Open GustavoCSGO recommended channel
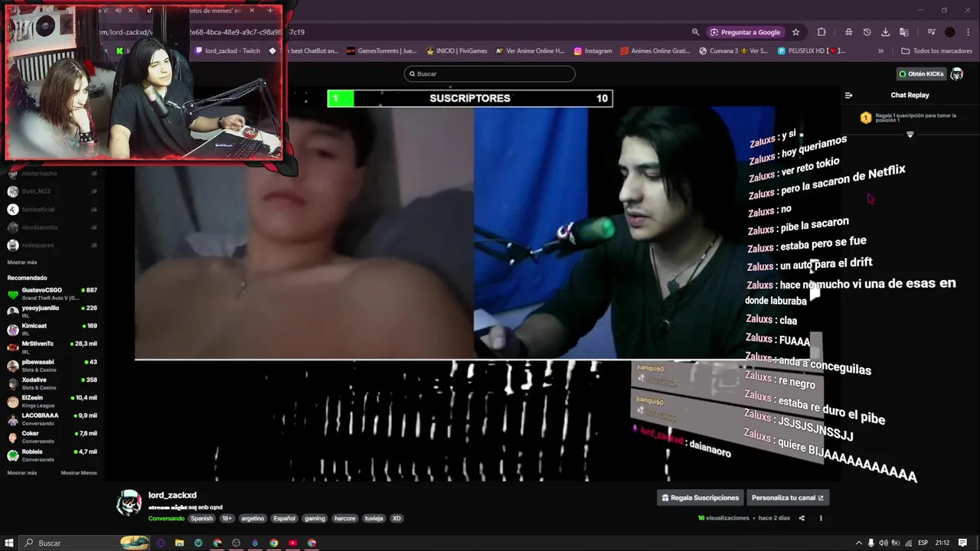Viewport: 980px width, 551px height. tap(52, 293)
